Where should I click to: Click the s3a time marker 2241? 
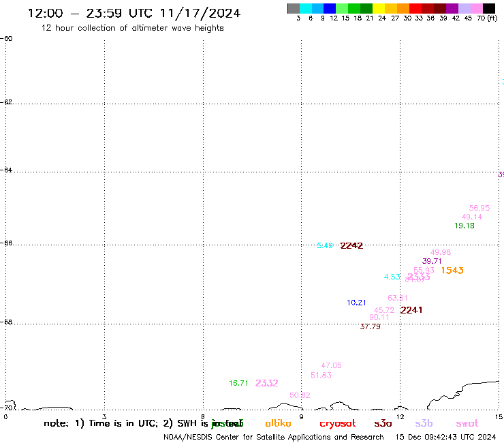click(x=411, y=310)
